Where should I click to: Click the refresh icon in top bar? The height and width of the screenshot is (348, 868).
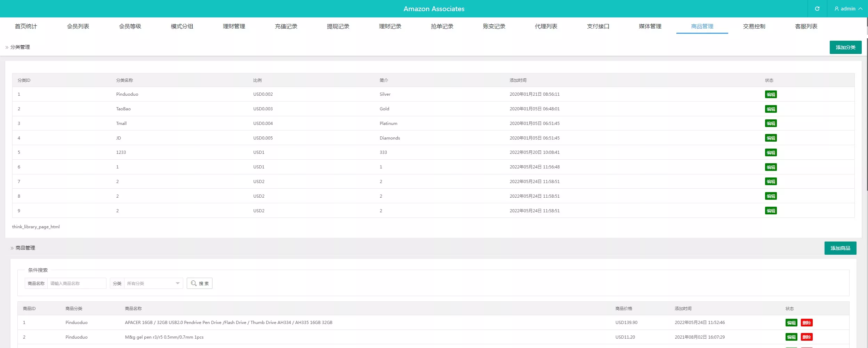point(817,9)
